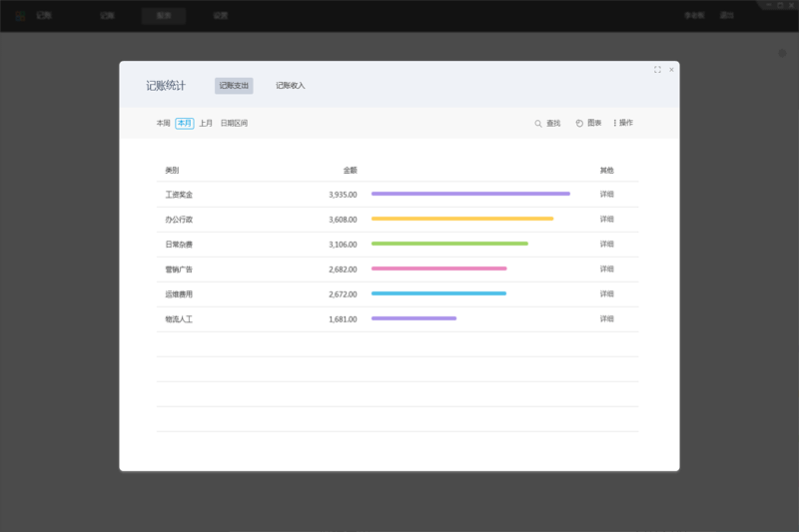
Task: Click the amount 2,672.00
Action: coord(343,294)
